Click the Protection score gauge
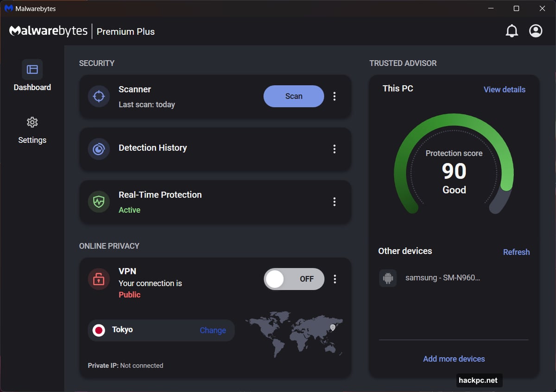This screenshot has width=556, height=392. pyautogui.click(x=454, y=171)
